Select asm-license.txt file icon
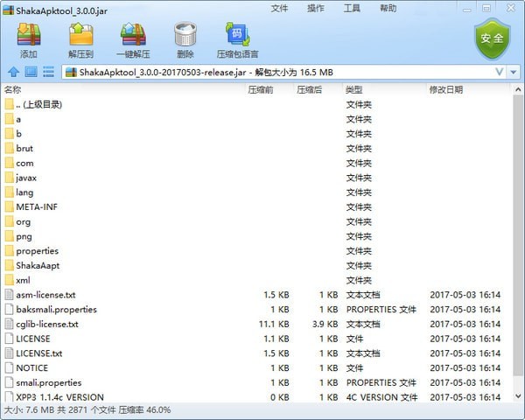This screenshot has height=420, width=525. 10,295
